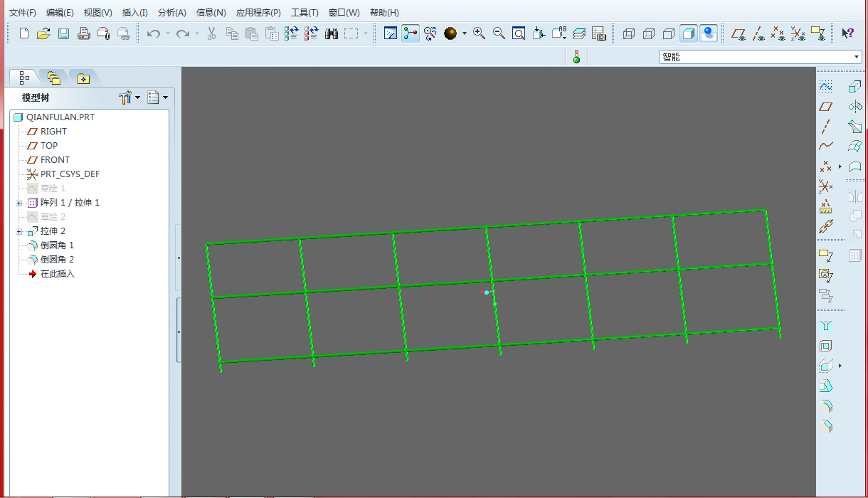
Task: Select the FRONT datum plane item
Action: point(55,160)
